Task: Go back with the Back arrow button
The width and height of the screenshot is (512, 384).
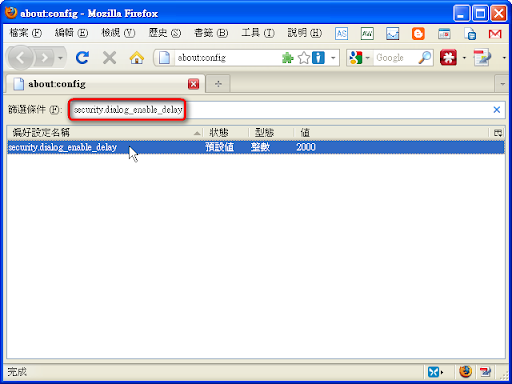Action: pyautogui.click(x=21, y=58)
